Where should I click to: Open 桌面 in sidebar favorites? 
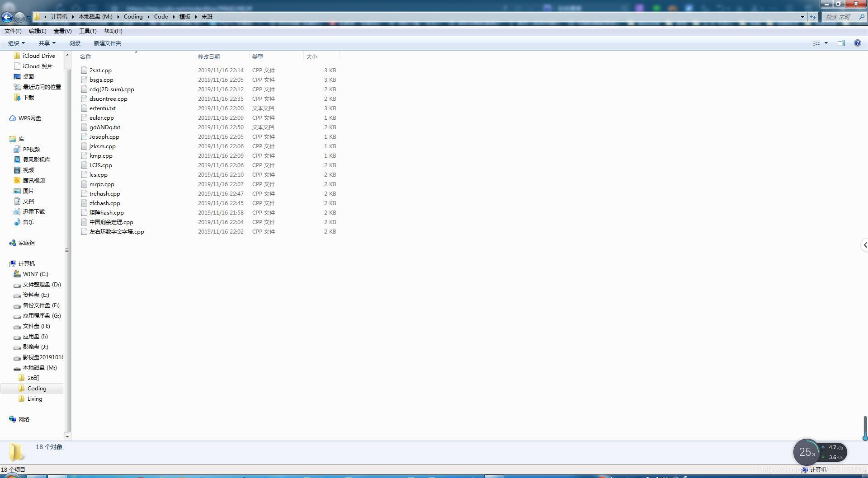[28, 76]
